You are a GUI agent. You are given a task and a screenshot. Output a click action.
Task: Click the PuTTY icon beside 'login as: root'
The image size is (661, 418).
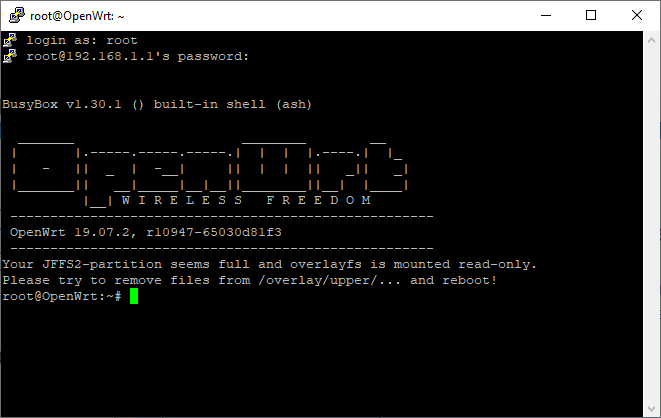pyautogui.click(x=10, y=40)
